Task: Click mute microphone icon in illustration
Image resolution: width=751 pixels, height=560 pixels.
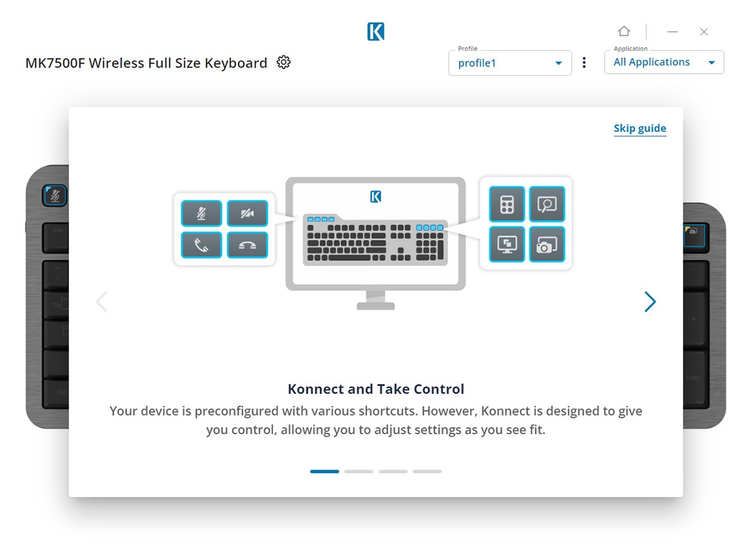Action: pos(201,213)
